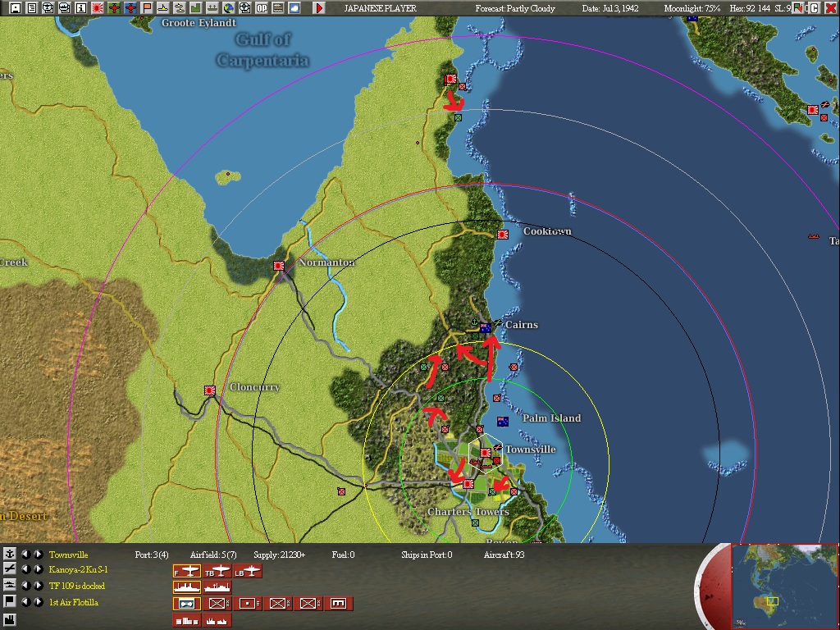Click the weather cloud icon in toolbar

coord(294,8)
